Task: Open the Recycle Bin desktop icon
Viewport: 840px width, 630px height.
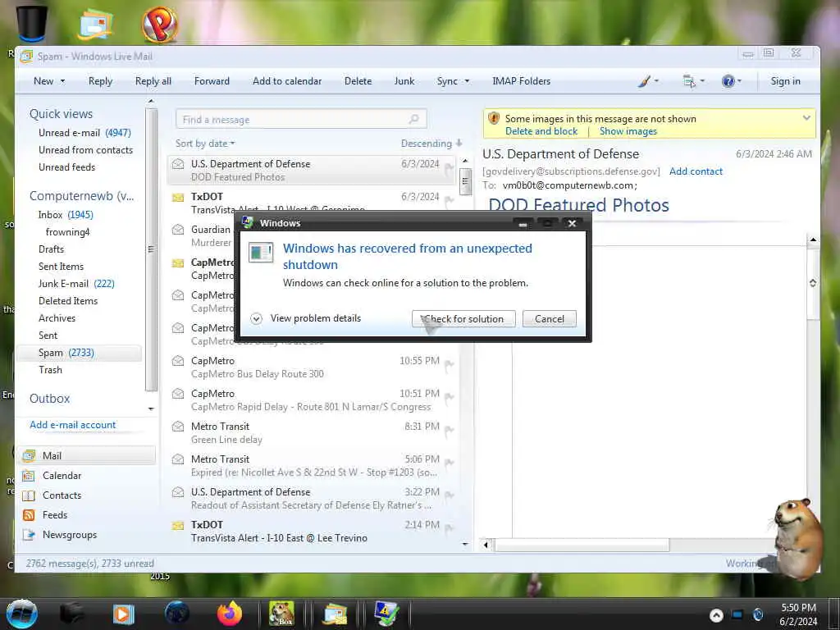Action: point(31,22)
